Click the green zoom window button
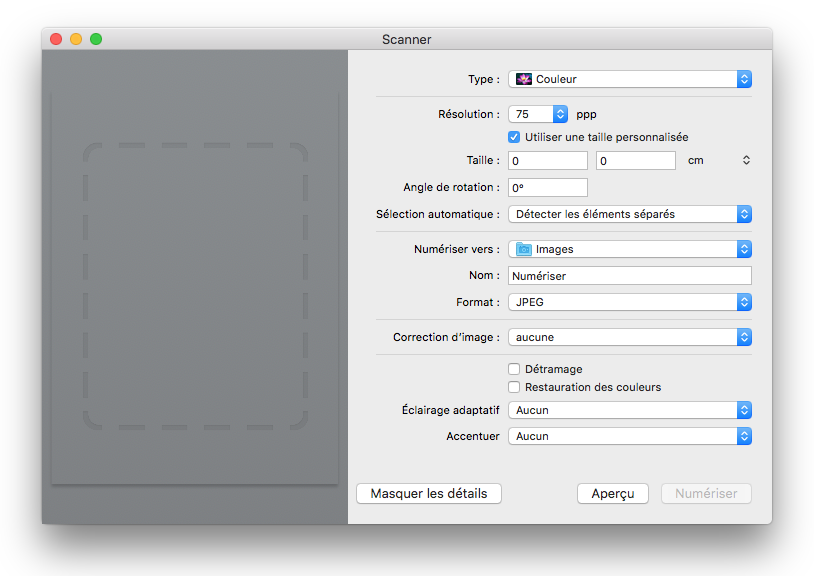The image size is (814, 576). (x=96, y=39)
